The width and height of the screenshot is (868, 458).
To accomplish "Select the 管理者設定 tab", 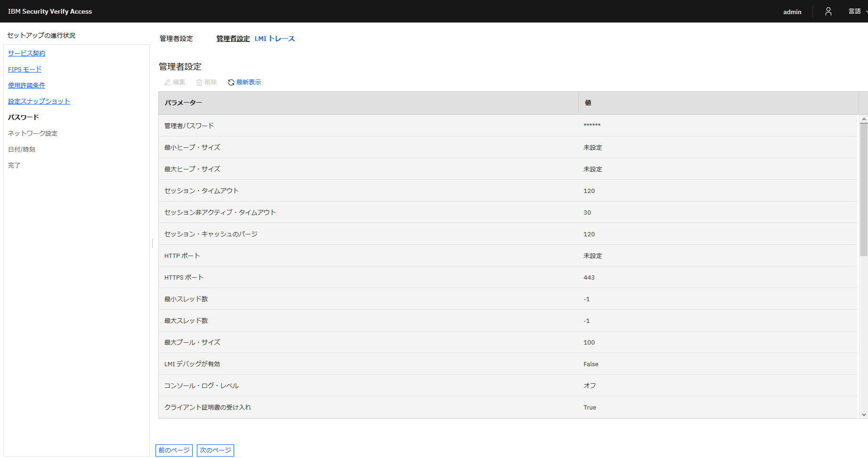I will [x=233, y=39].
